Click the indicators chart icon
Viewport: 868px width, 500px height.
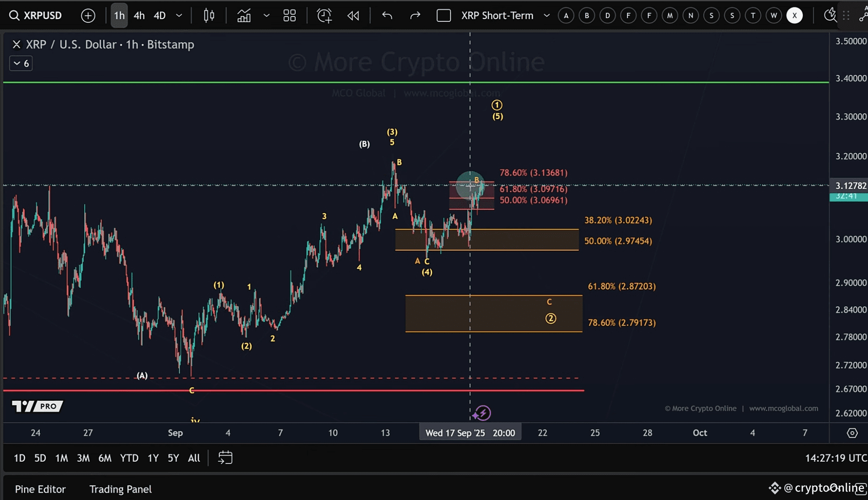pos(244,15)
